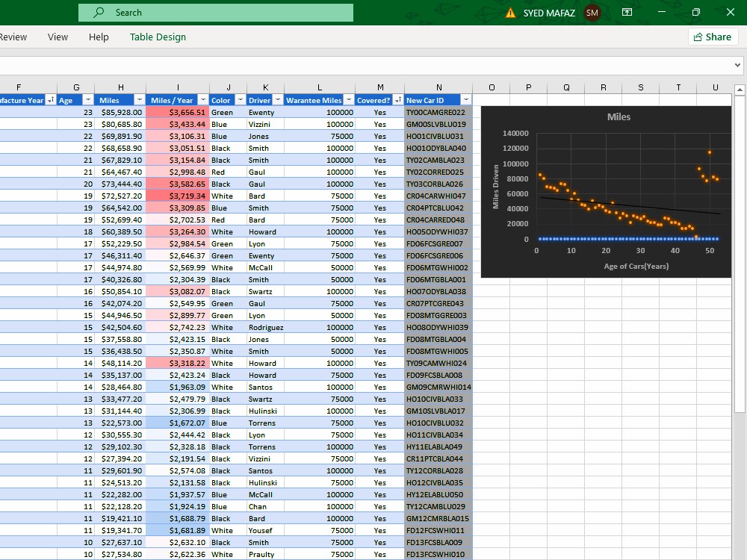Open the Help tab
747x560 pixels.
click(99, 37)
